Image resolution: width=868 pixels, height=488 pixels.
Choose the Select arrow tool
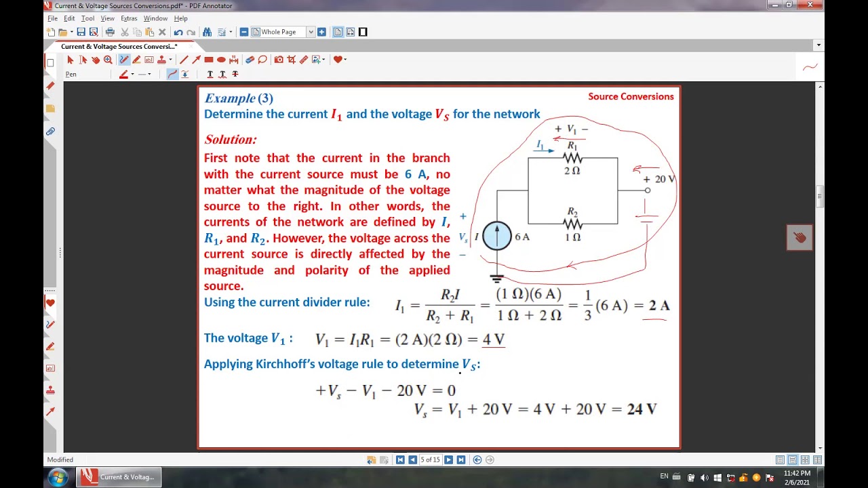pyautogui.click(x=71, y=60)
